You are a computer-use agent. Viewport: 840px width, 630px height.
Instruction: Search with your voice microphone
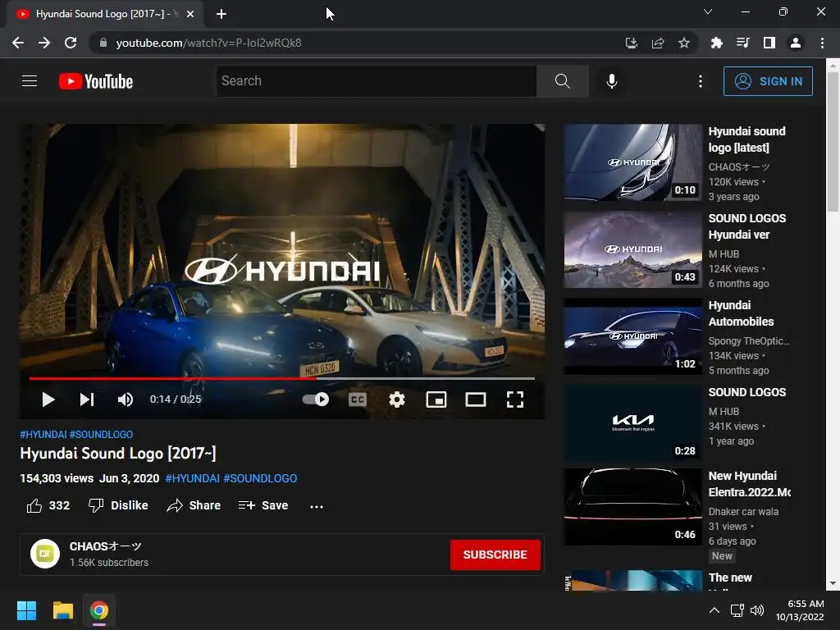click(x=612, y=81)
